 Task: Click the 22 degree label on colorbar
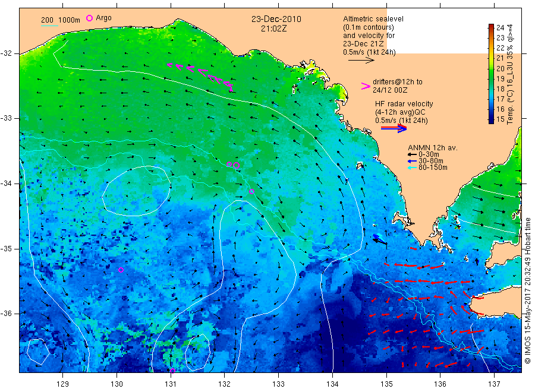tap(500, 48)
